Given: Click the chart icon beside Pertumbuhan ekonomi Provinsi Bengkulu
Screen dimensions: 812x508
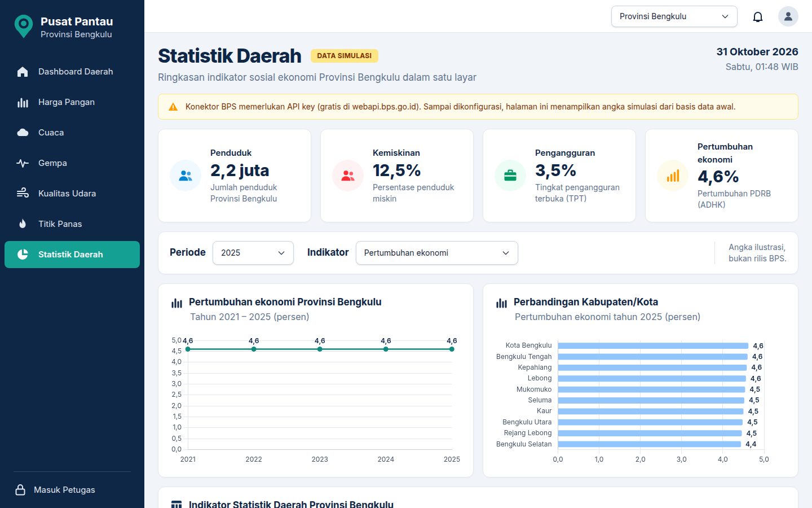Looking at the screenshot, I should (176, 303).
